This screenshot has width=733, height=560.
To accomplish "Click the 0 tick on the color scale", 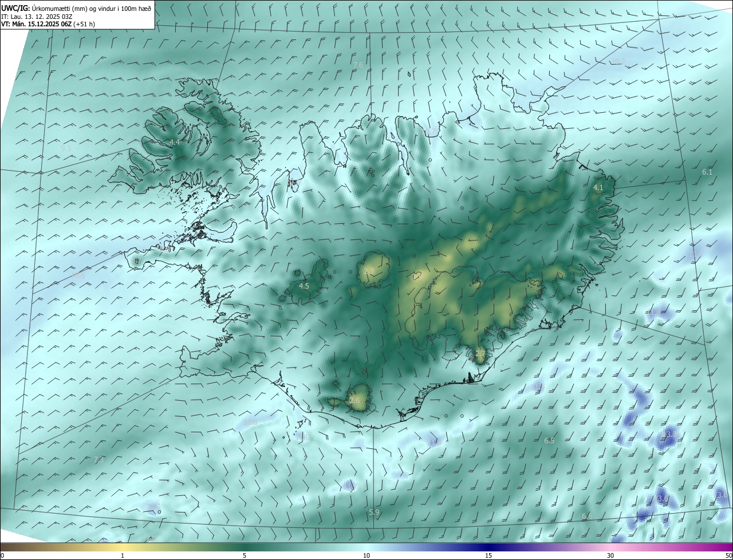I will tap(2, 555).
